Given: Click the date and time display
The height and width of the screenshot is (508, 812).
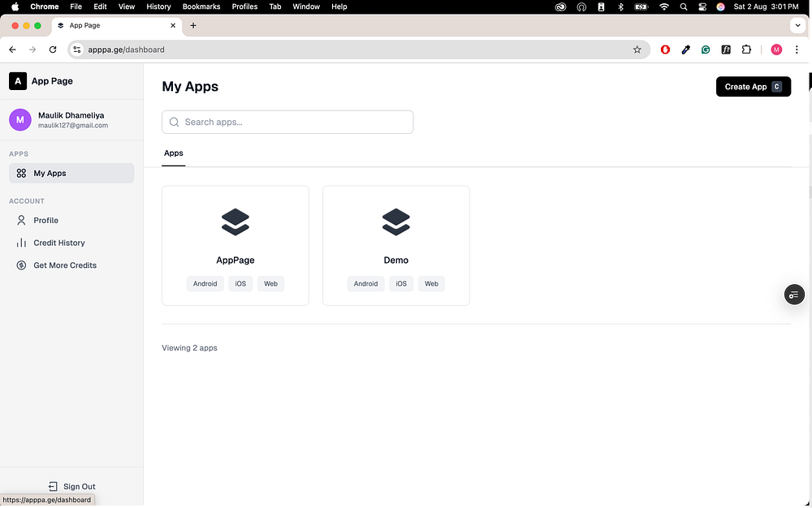Looking at the screenshot, I should (x=766, y=6).
